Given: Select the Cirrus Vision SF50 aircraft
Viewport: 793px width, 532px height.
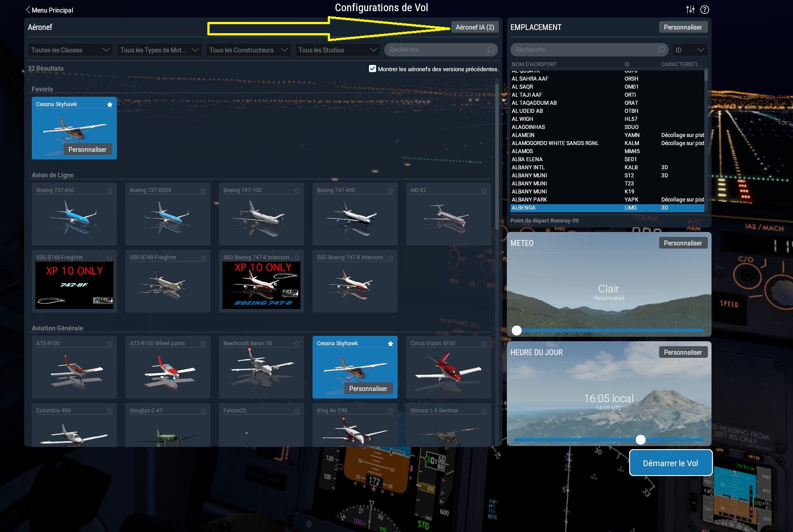Looking at the screenshot, I should tap(449, 367).
